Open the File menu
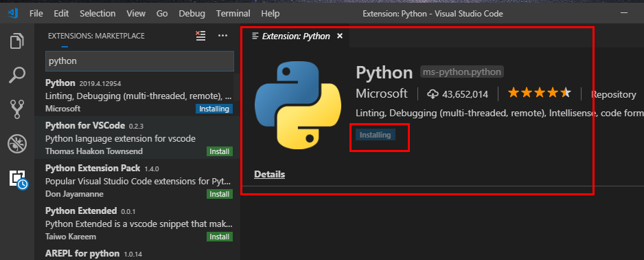This screenshot has height=260, width=644. 36,14
